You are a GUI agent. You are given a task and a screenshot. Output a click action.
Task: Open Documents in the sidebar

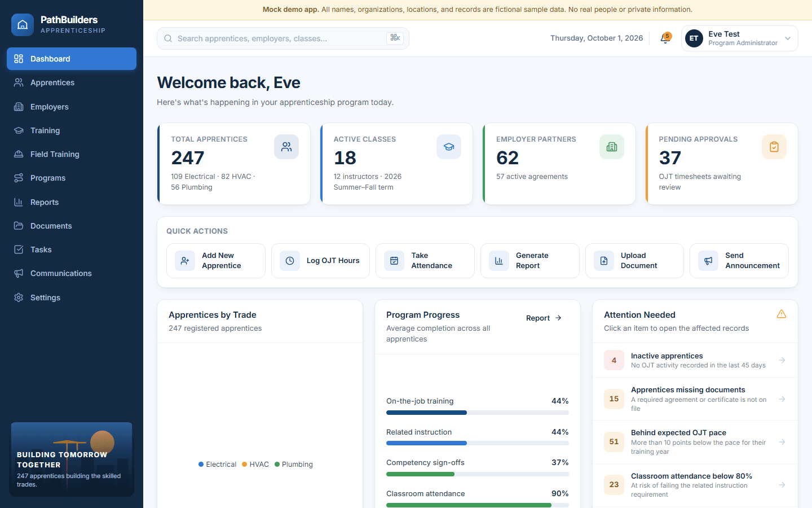point(72,226)
